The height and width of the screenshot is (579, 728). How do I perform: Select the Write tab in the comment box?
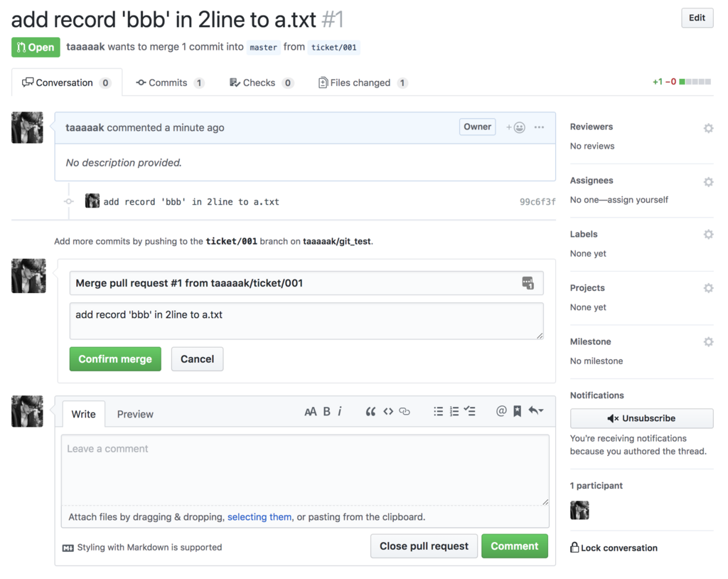coord(84,414)
